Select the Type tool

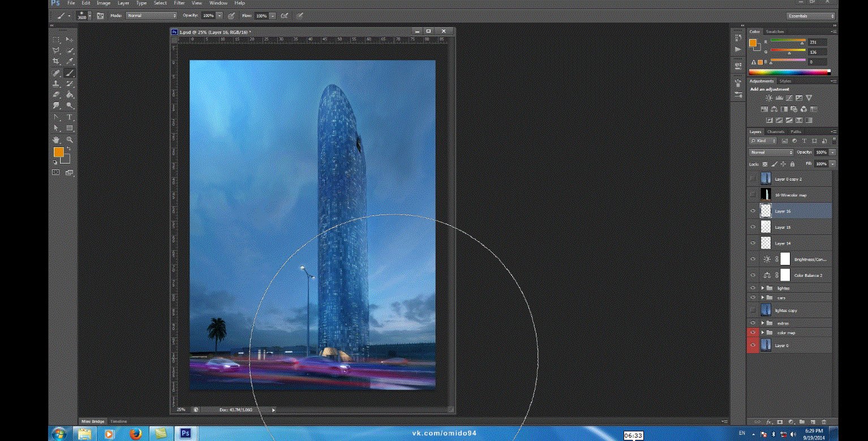coord(70,117)
